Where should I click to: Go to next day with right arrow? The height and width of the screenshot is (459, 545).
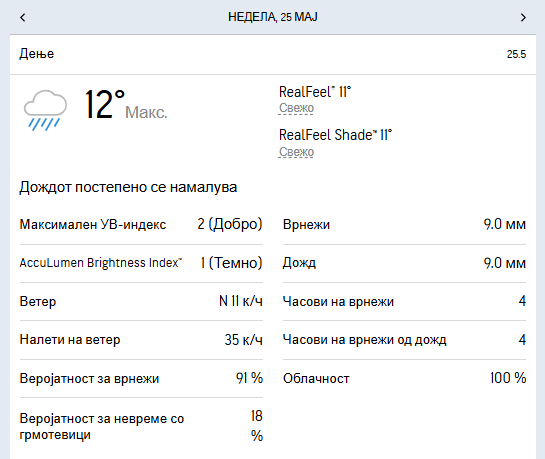click(523, 17)
